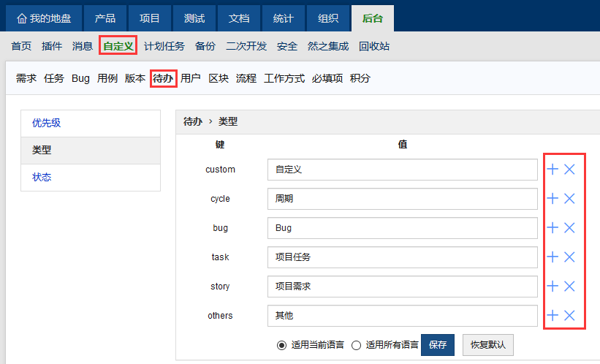This screenshot has width=600, height=364.
Task: Delete the task row with its X icon
Action: tap(569, 257)
